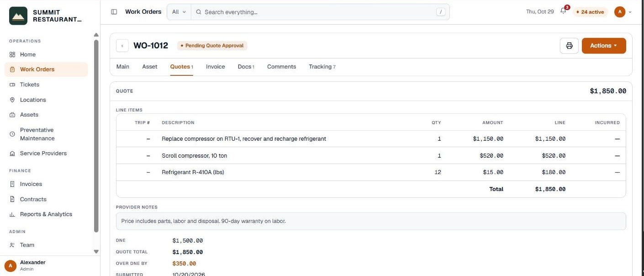Click sidebar scrollbar up arrow

tap(96, 35)
